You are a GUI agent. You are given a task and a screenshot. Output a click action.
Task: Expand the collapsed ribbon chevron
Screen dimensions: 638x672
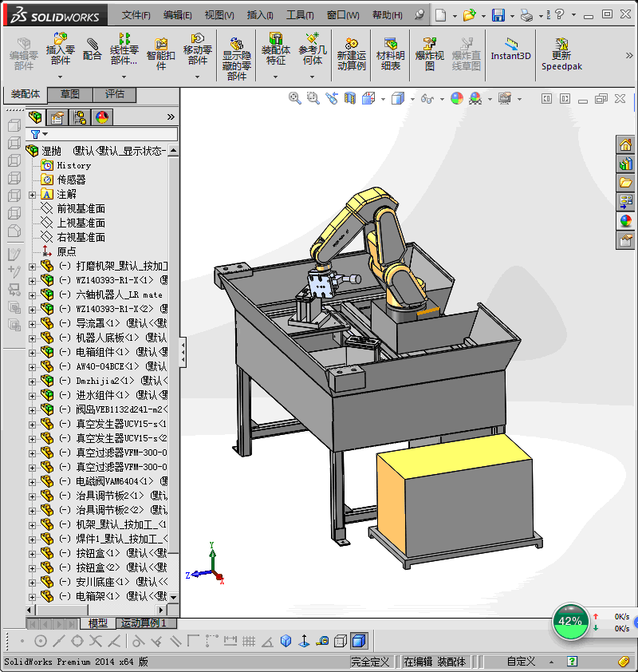(629, 55)
